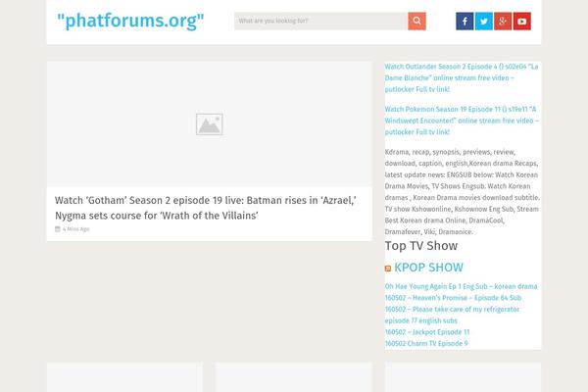Image resolution: width=588 pixels, height=392 pixels.
Task: Open the YouTube social icon
Action: pos(522,21)
